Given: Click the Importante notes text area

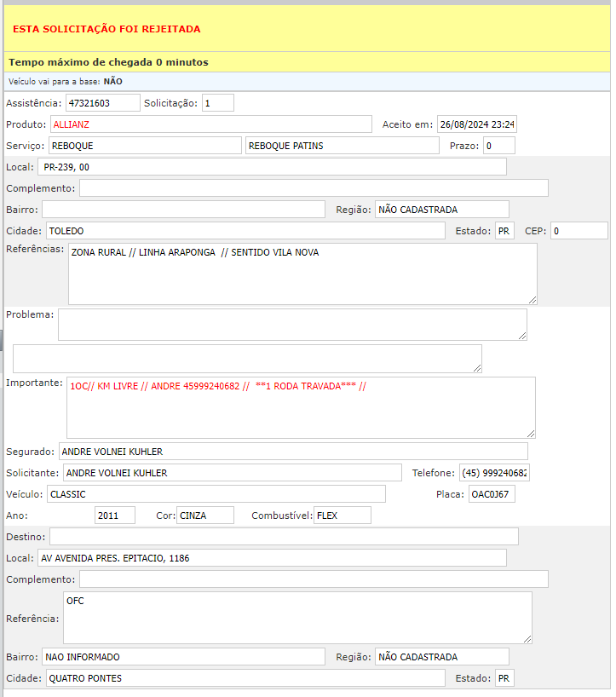Looking at the screenshot, I should pyautogui.click(x=301, y=407).
